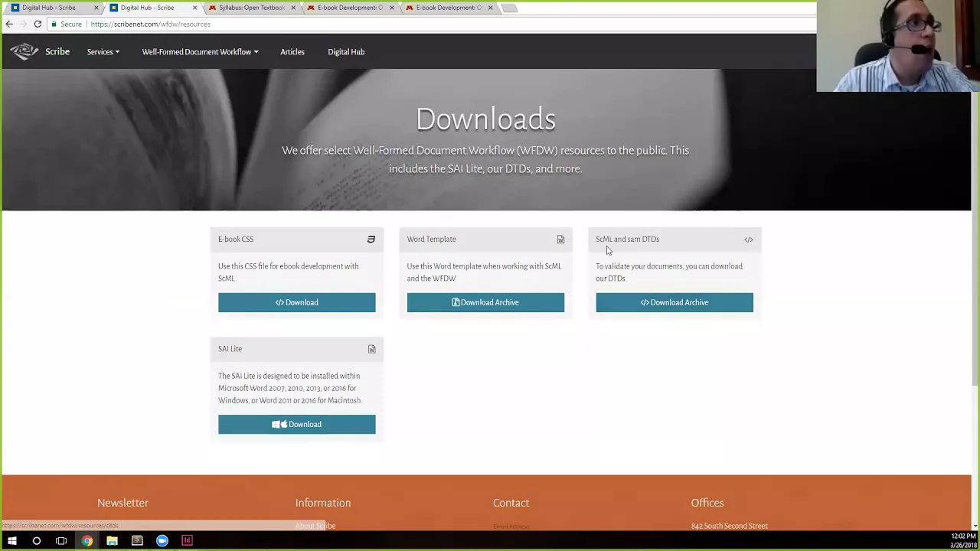This screenshot has height=551, width=980.
Task: Reload the page with the refresh icon
Action: click(x=38, y=24)
